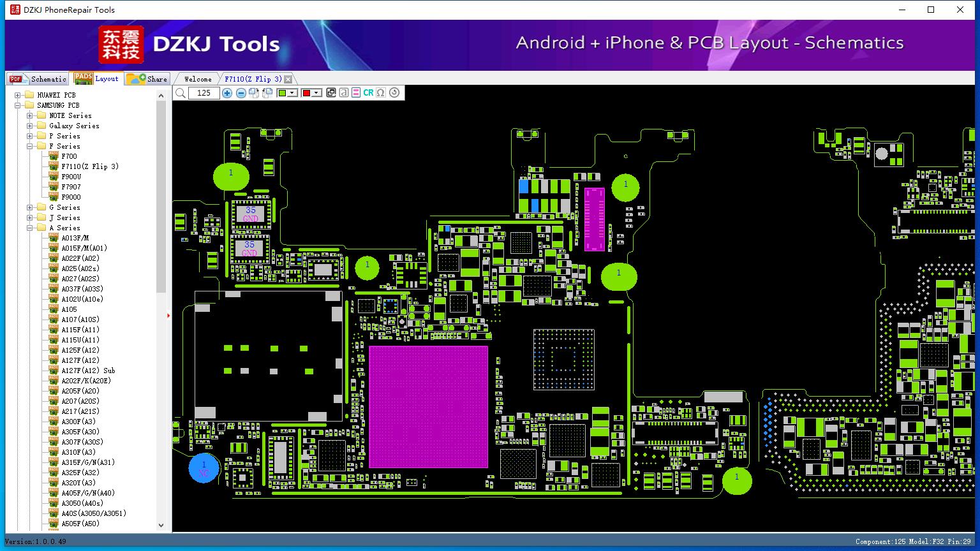This screenshot has width=980, height=551.
Task: Click the DZKJ Tools logo in banner
Action: (189, 45)
